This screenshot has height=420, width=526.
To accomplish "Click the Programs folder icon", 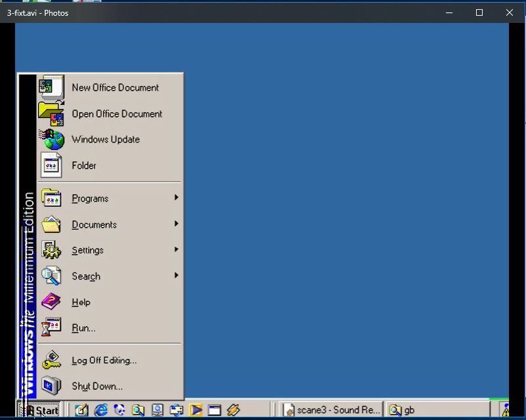I will click(x=51, y=198).
